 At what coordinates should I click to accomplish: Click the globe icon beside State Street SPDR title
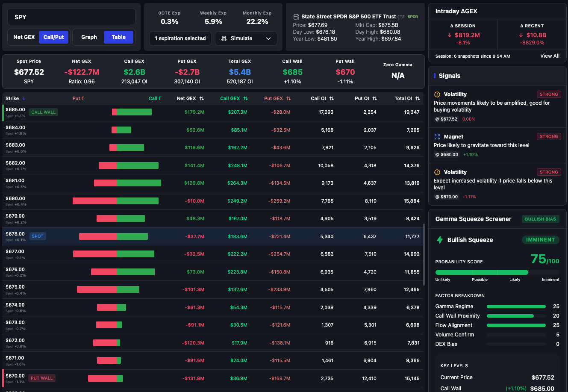[x=296, y=16]
